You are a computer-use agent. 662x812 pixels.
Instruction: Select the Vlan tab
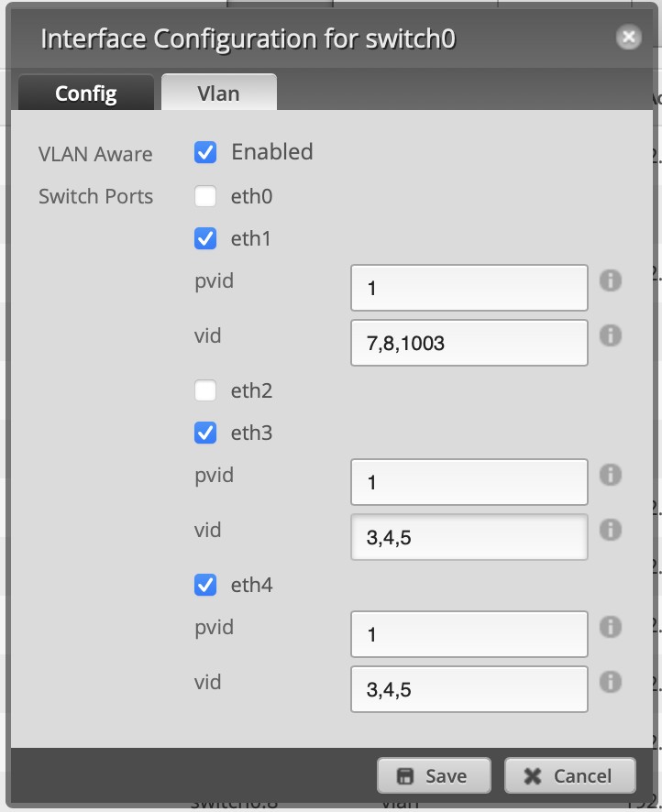tap(218, 93)
